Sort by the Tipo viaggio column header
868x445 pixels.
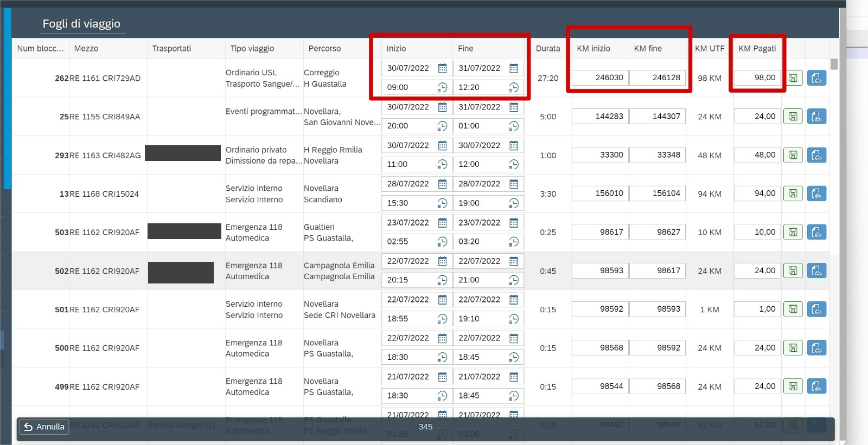coord(252,49)
